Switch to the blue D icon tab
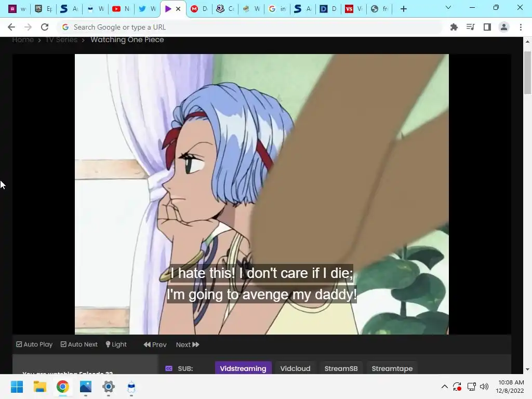 pyautogui.click(x=328, y=9)
